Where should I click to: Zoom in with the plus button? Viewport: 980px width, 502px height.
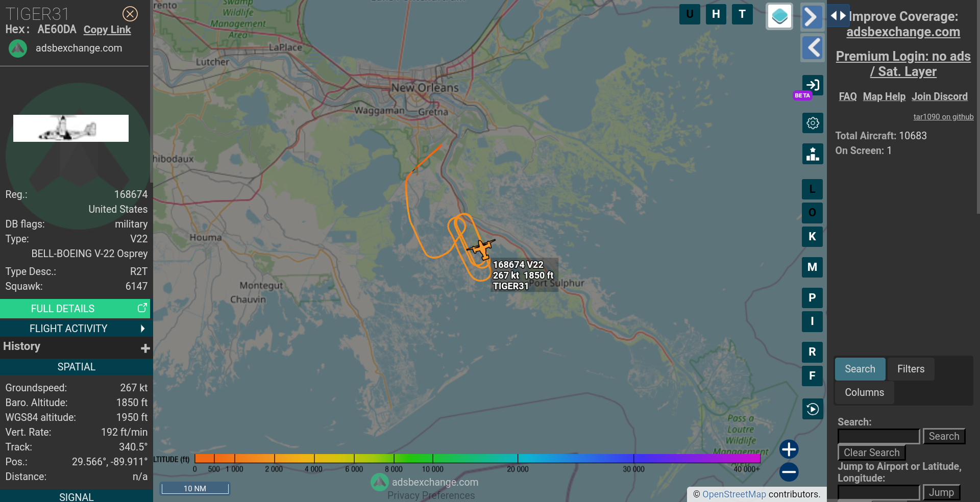click(789, 449)
